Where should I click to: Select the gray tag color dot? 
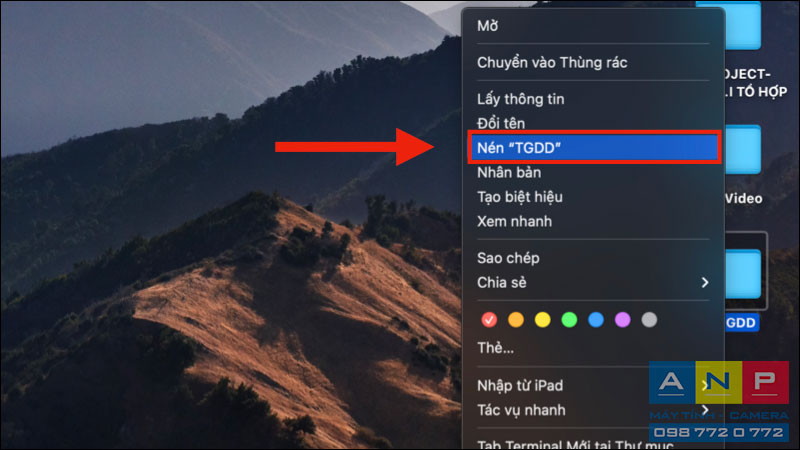tap(649, 320)
